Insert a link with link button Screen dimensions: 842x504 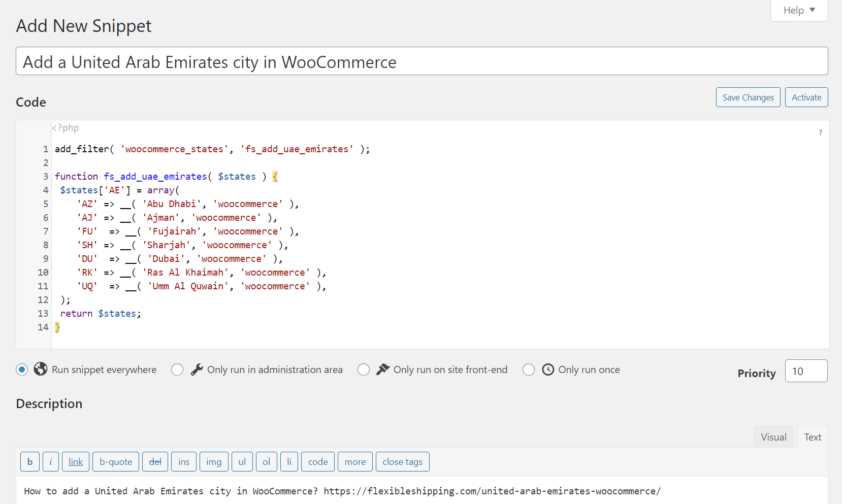tap(76, 462)
